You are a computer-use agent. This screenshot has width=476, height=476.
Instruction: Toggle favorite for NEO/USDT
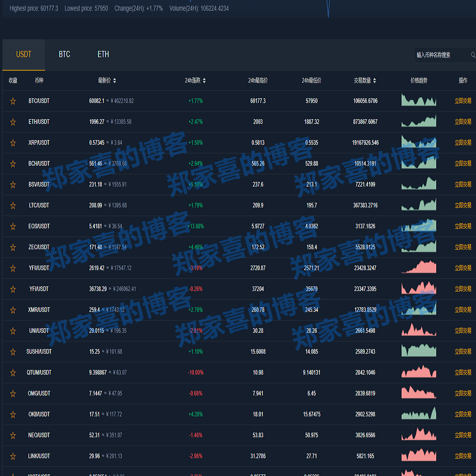[13, 435]
